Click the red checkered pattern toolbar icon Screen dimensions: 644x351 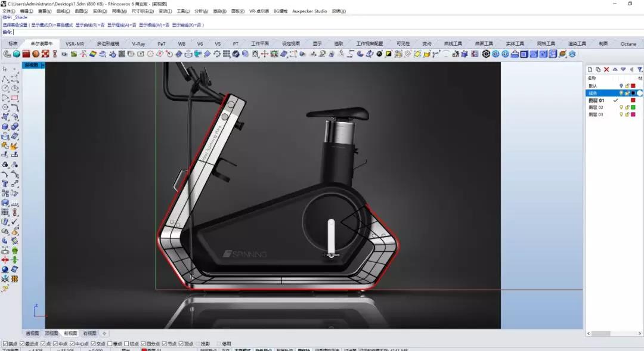pos(45,54)
